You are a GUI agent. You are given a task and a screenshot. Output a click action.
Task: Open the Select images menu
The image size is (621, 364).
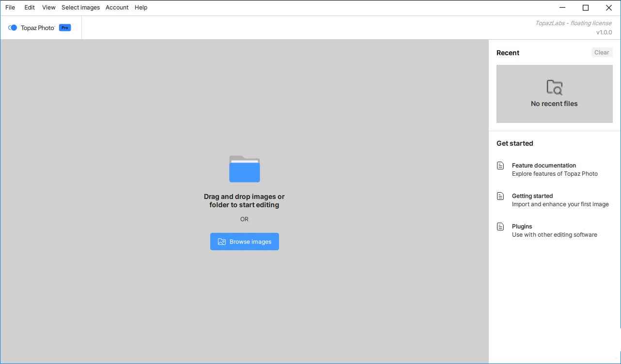80,7
